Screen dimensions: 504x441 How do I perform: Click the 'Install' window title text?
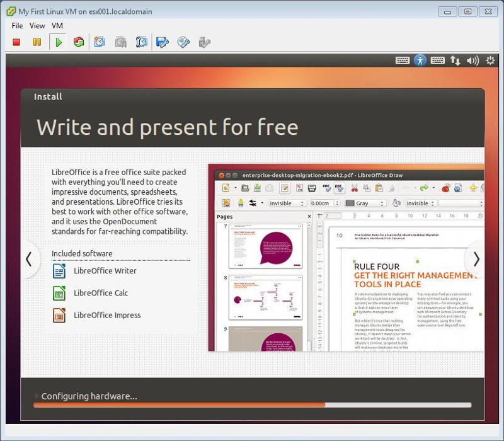click(48, 97)
